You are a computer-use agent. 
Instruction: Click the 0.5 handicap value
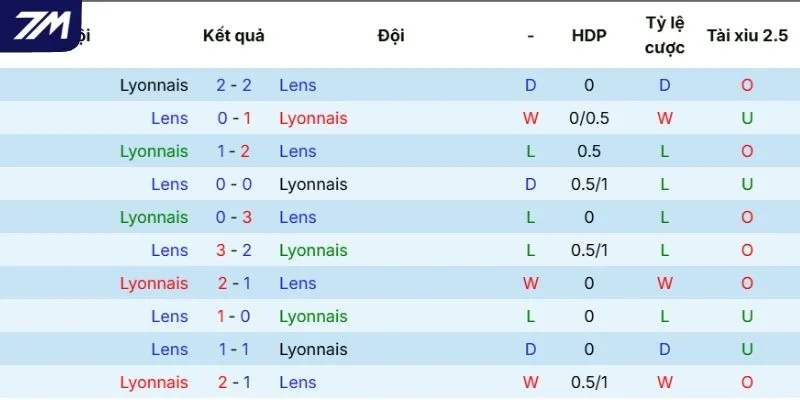coord(589,152)
